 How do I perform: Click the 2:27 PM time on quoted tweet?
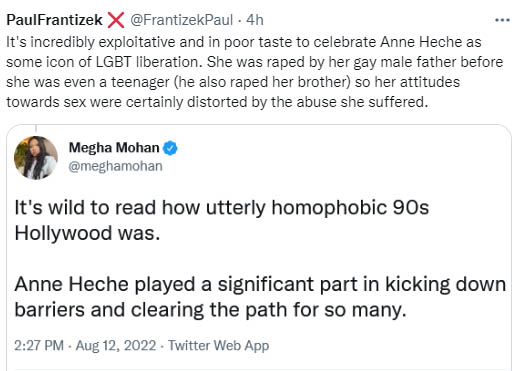[x=39, y=345]
